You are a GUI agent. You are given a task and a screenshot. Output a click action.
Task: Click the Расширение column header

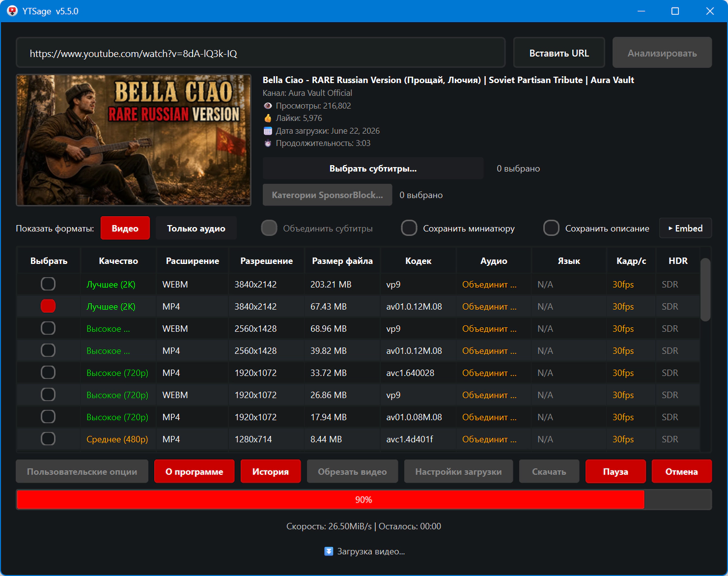[x=193, y=261]
